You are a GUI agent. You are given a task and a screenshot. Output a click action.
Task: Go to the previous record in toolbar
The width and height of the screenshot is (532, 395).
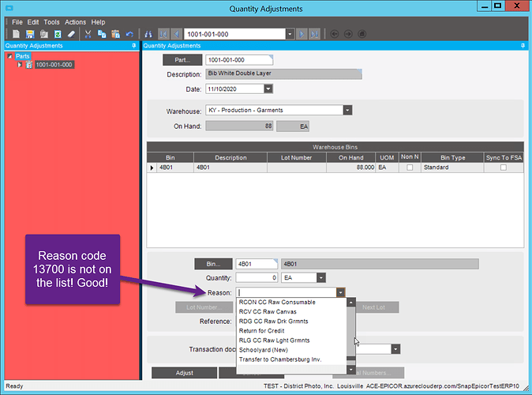[177, 34]
